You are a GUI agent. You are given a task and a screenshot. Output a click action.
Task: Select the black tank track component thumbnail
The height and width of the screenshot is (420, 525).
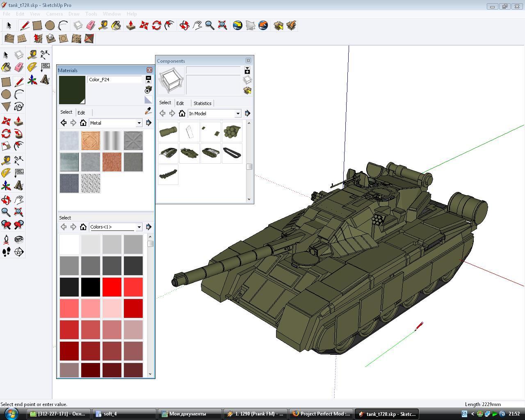click(x=232, y=153)
